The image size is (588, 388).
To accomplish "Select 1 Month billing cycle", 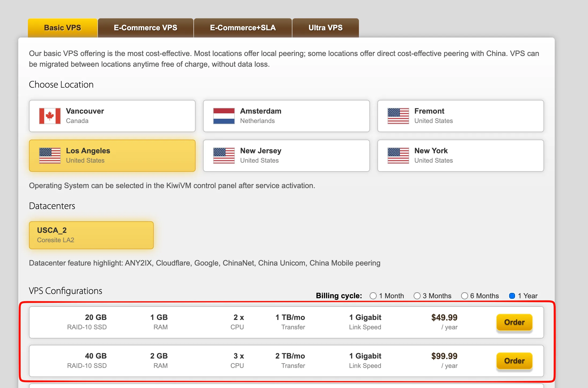I will coord(373,296).
